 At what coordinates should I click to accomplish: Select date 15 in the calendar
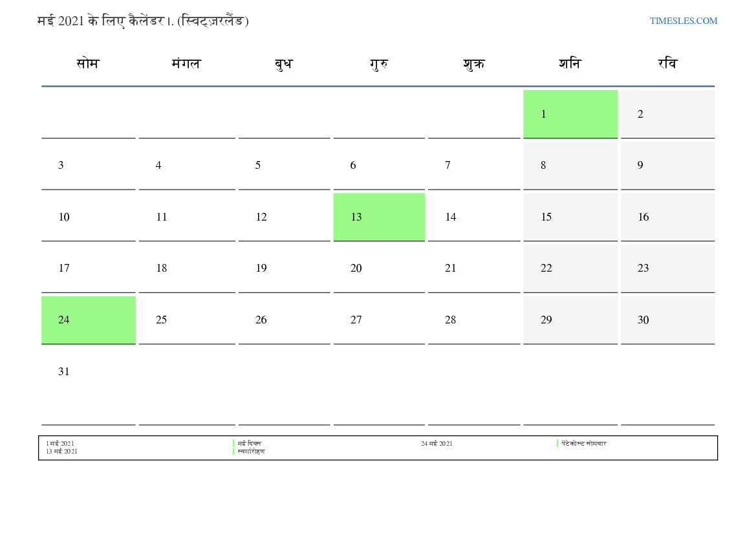570,217
